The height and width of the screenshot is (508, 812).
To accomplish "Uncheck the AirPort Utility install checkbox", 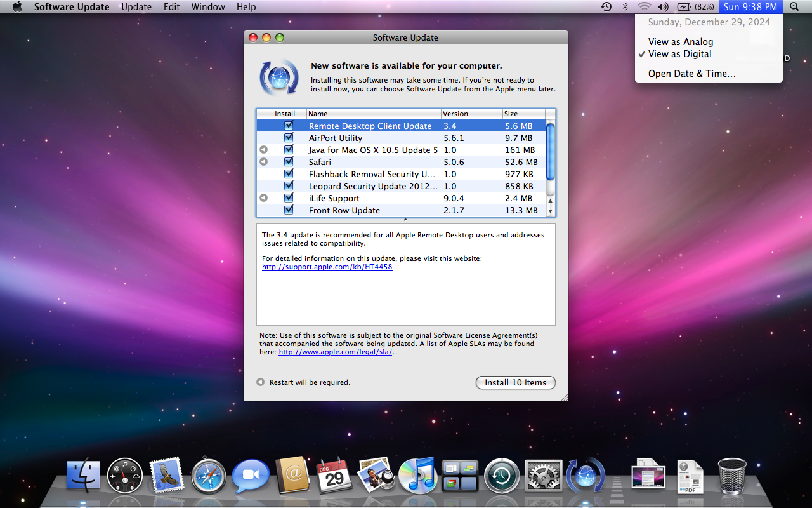I will (x=289, y=137).
